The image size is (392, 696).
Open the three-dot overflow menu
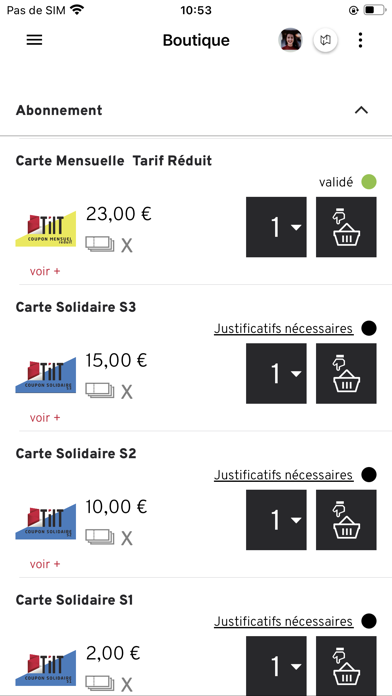pos(360,40)
